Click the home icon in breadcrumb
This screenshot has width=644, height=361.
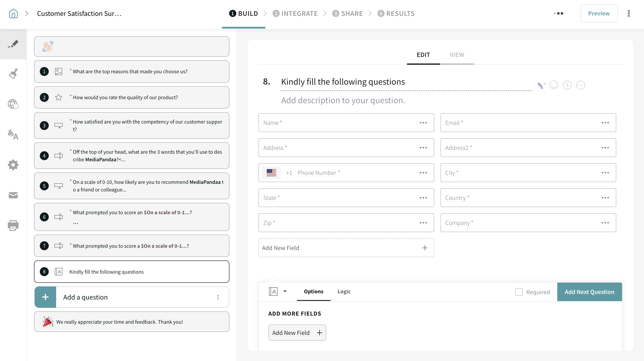13,13
